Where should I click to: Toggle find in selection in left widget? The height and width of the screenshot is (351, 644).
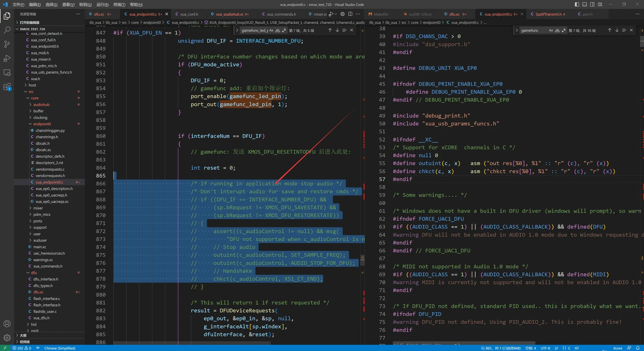tap(344, 30)
